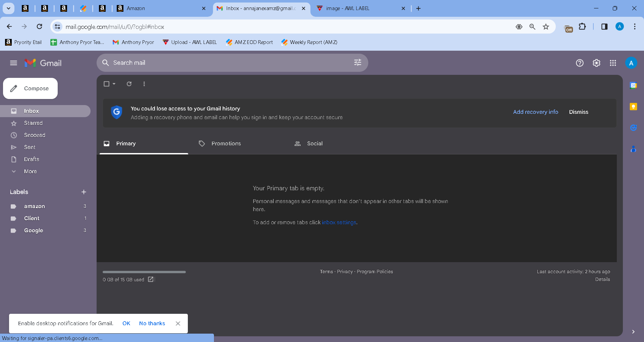644x342 pixels.
Task: Open the Weekly Report (AMZ) bookmark
Action: coord(309,42)
